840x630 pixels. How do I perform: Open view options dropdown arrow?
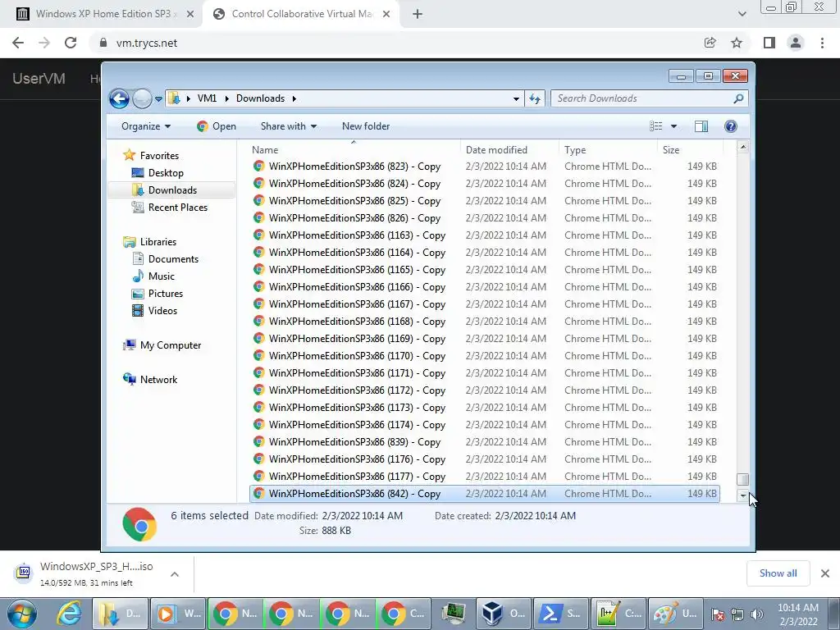[674, 126]
